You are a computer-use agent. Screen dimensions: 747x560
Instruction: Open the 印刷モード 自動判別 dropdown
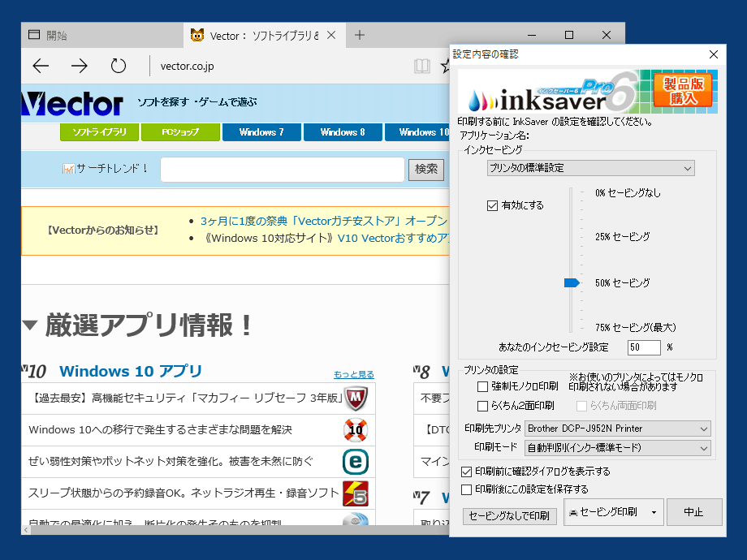click(x=618, y=448)
